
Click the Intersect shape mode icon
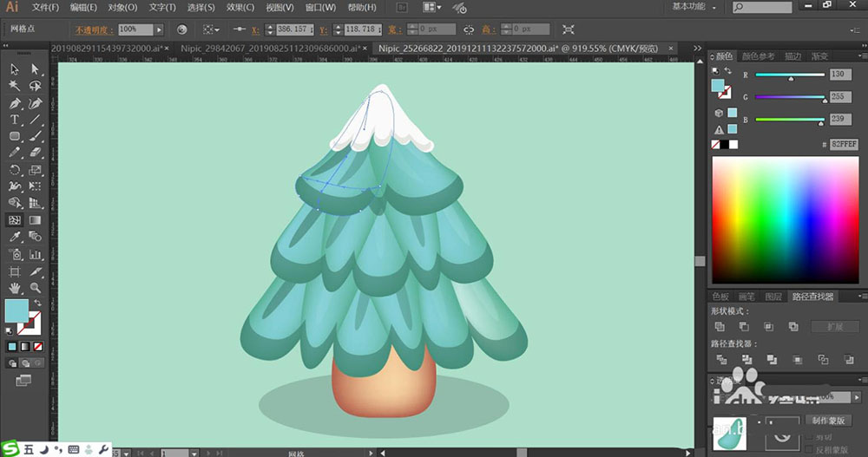click(768, 326)
